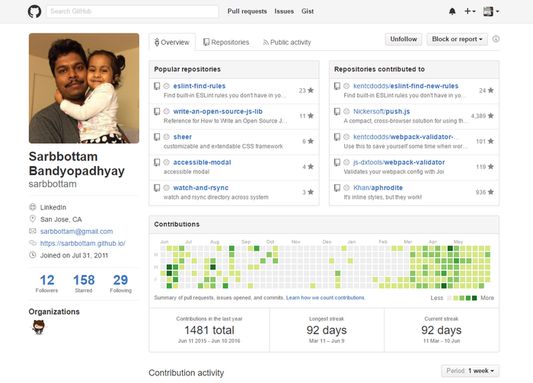Open the GitHub Octocat logo home
The height and width of the screenshot is (383, 533).
[x=34, y=11]
